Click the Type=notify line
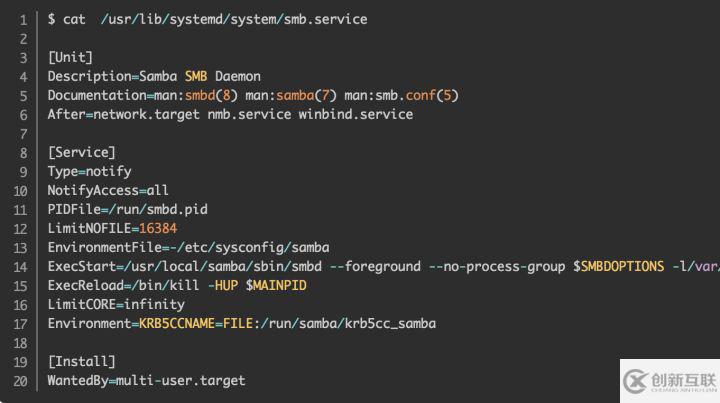Image resolution: width=720 pixels, height=403 pixels. (x=90, y=172)
